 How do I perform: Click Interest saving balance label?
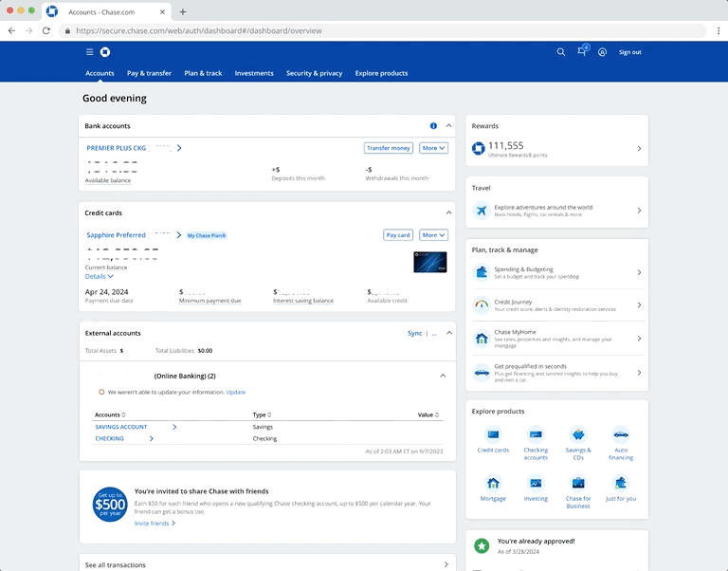coord(303,301)
